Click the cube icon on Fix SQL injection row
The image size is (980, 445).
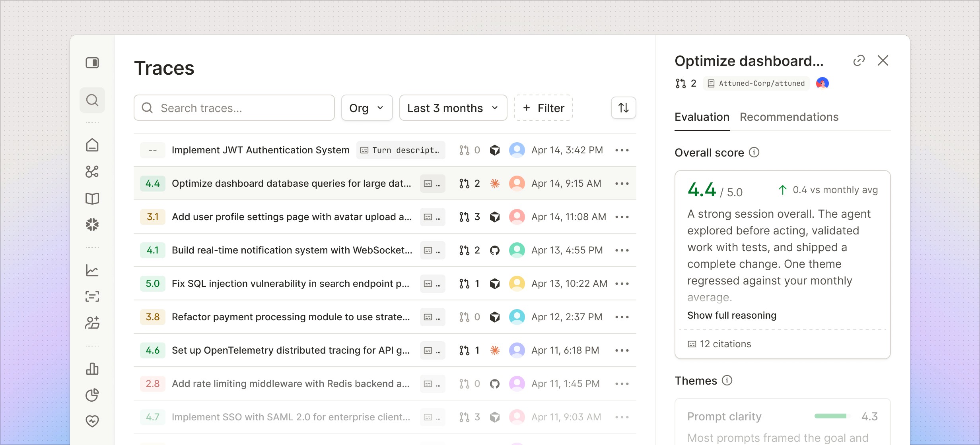pos(495,284)
